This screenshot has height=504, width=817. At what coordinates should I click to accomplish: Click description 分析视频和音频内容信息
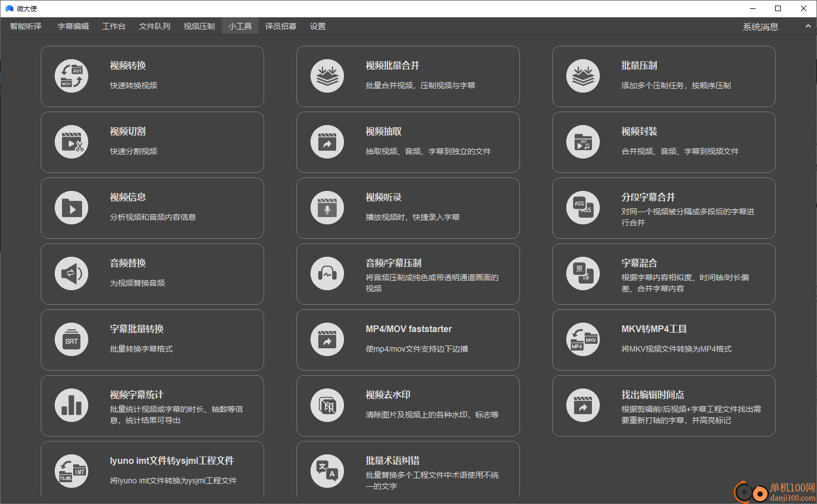click(153, 217)
